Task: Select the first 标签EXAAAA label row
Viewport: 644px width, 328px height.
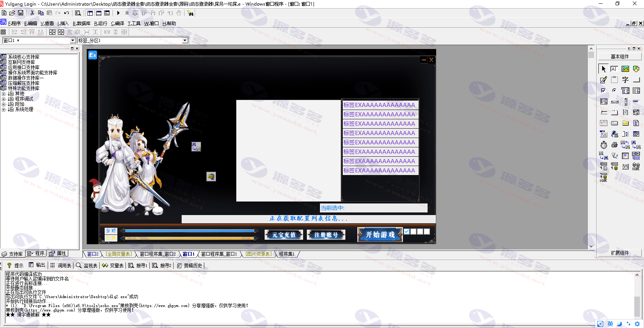Action: coord(380,105)
